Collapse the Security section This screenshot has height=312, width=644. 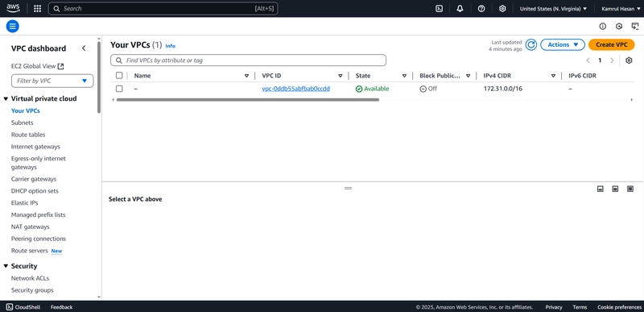pos(6,266)
